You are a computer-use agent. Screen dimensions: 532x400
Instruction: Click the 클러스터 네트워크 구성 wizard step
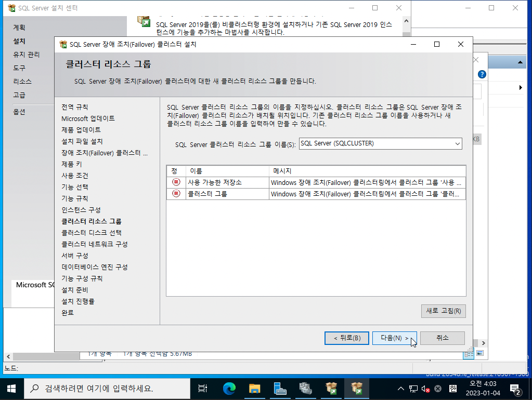95,244
